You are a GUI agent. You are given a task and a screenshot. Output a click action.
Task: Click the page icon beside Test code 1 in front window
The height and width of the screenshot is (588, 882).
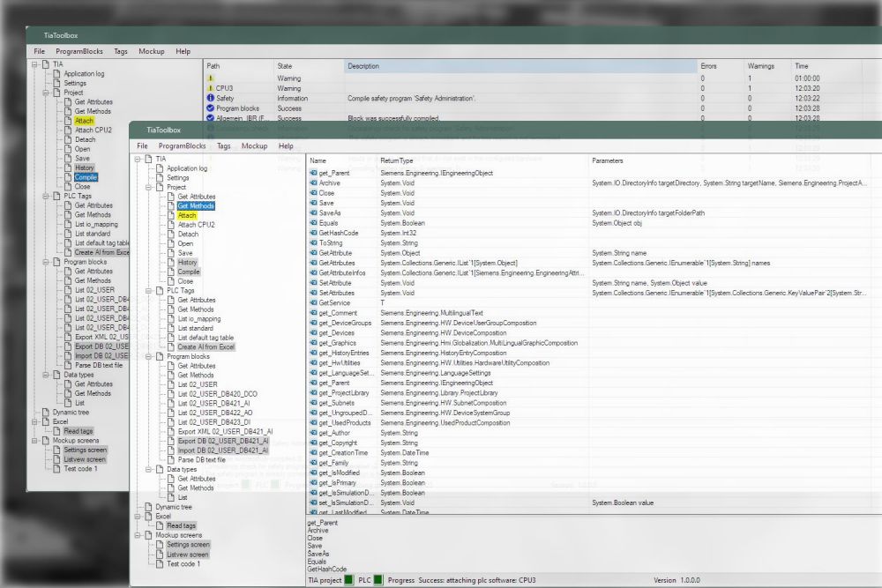point(160,564)
